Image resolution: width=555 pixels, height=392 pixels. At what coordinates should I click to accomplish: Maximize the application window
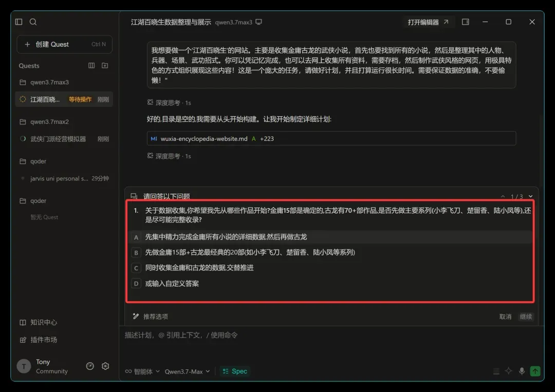(x=508, y=22)
